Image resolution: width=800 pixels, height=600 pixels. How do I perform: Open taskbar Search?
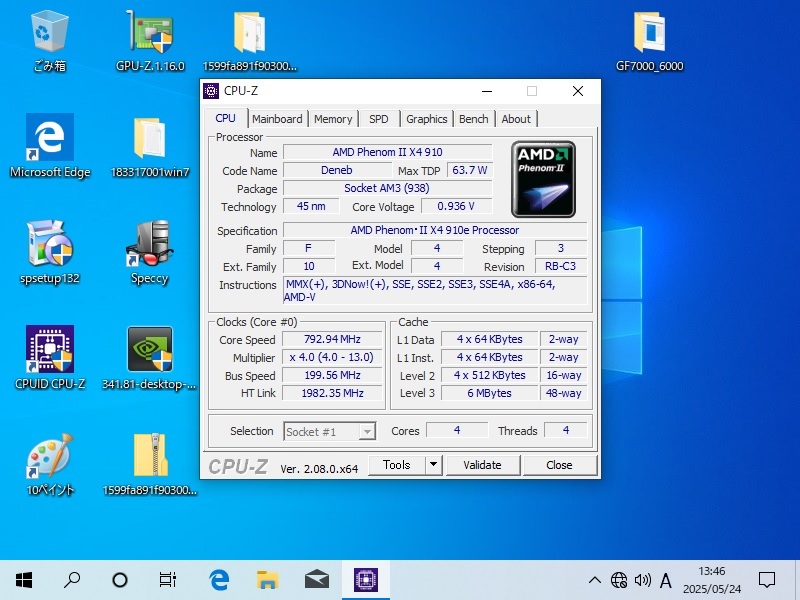click(x=72, y=580)
